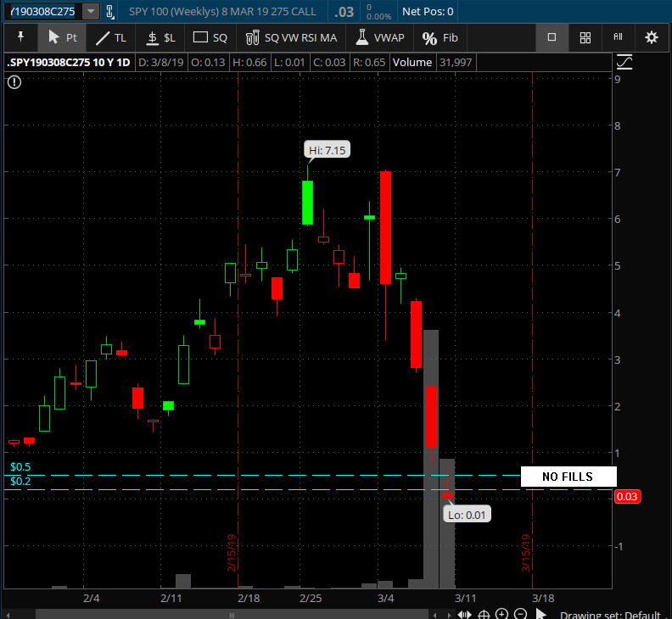Click the SPY 100 (Weeklys) 8 MAR 19 275 CALL description
This screenshot has height=619, width=672.
click(x=222, y=12)
